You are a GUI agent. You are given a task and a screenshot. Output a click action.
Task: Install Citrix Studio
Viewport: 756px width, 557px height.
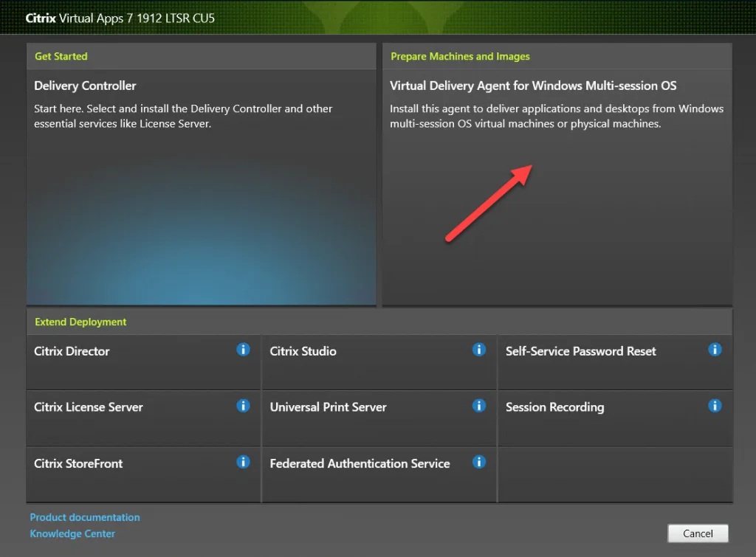point(379,362)
